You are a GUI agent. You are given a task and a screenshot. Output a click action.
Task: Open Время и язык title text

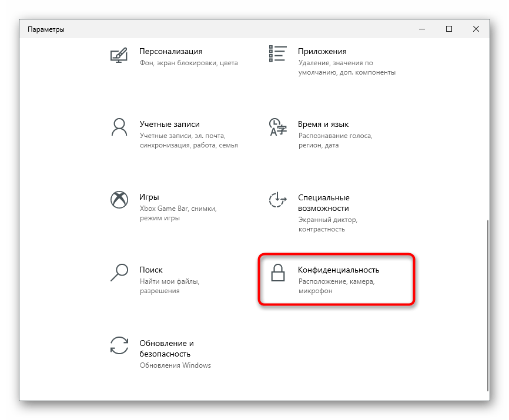click(323, 124)
